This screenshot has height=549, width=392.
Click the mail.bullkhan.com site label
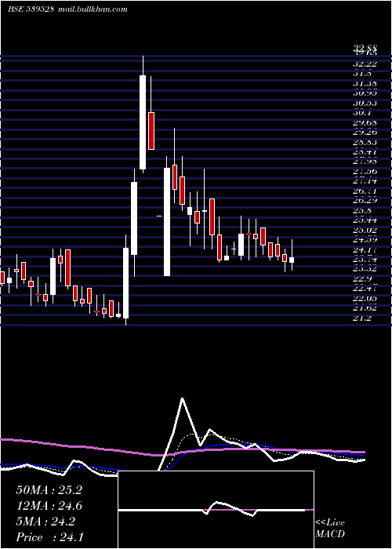pyautogui.click(x=92, y=9)
